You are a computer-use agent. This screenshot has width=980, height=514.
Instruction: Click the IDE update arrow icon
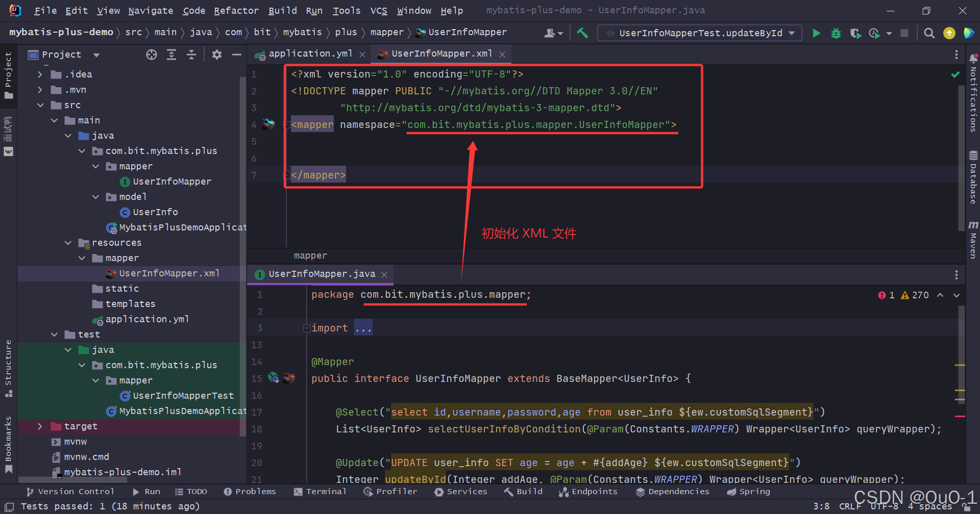coord(949,33)
